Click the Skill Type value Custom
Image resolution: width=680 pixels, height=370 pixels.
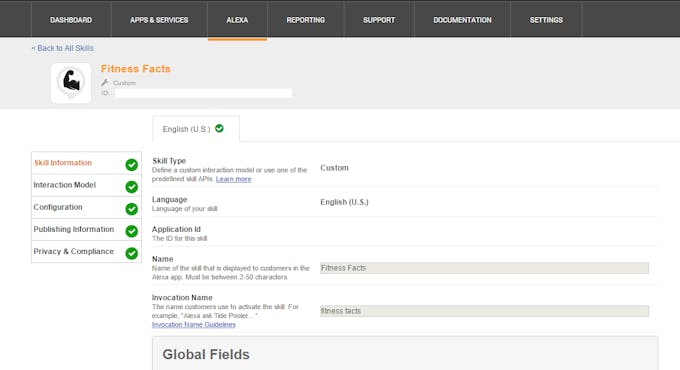click(x=334, y=168)
